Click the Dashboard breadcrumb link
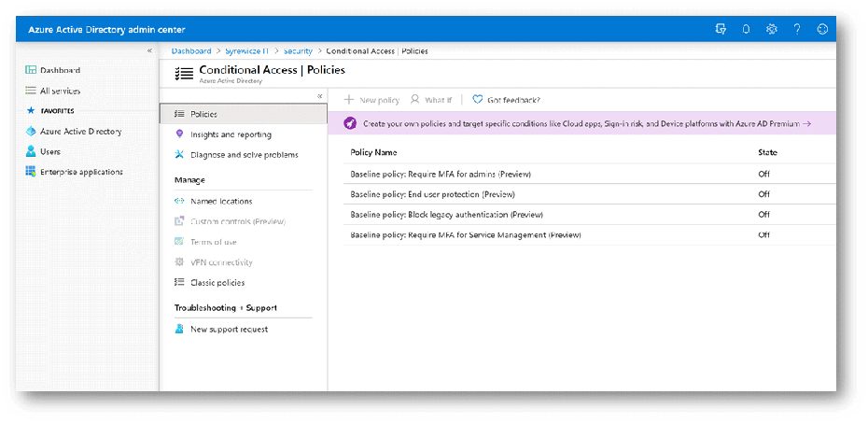 (x=191, y=51)
